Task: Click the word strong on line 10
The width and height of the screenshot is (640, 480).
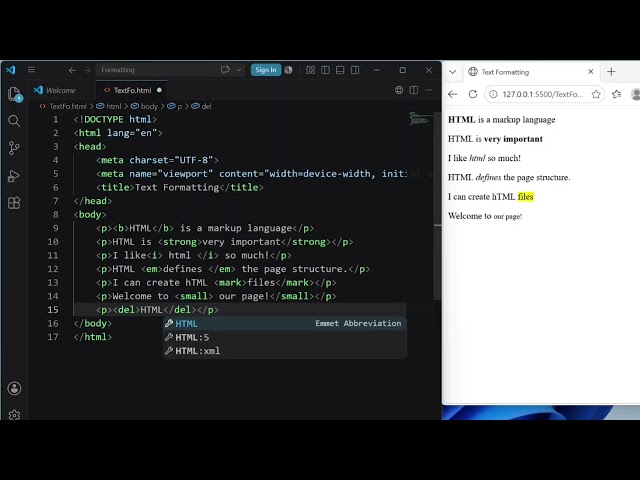Action: [180, 242]
